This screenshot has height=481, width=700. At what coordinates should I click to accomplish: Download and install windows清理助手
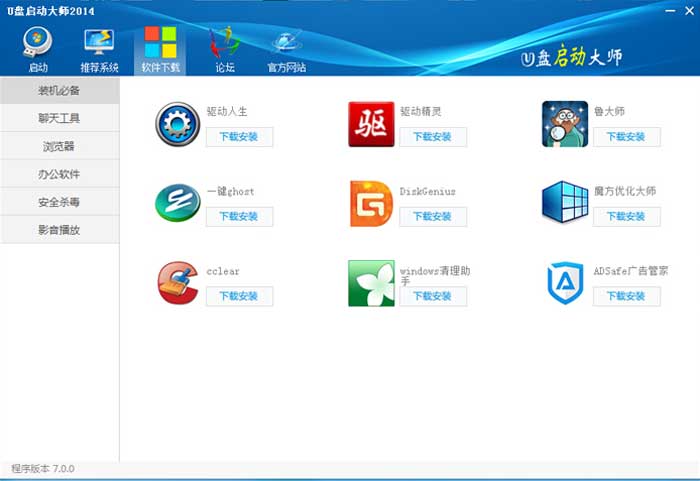point(433,296)
